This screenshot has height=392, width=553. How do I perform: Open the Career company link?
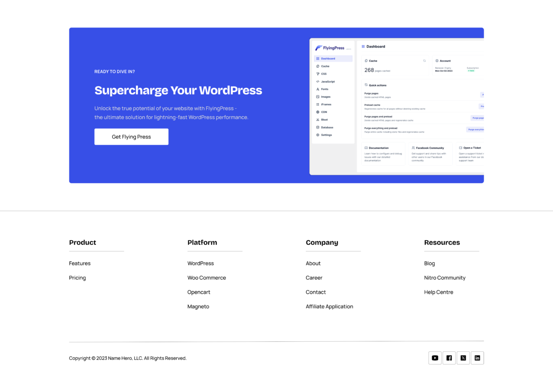314,278
